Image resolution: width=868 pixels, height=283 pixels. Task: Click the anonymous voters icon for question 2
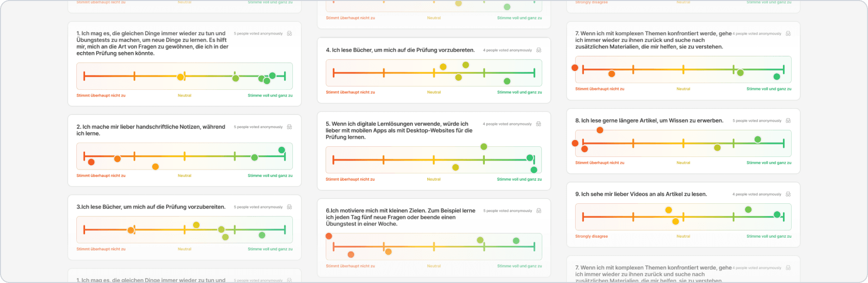coord(289,127)
